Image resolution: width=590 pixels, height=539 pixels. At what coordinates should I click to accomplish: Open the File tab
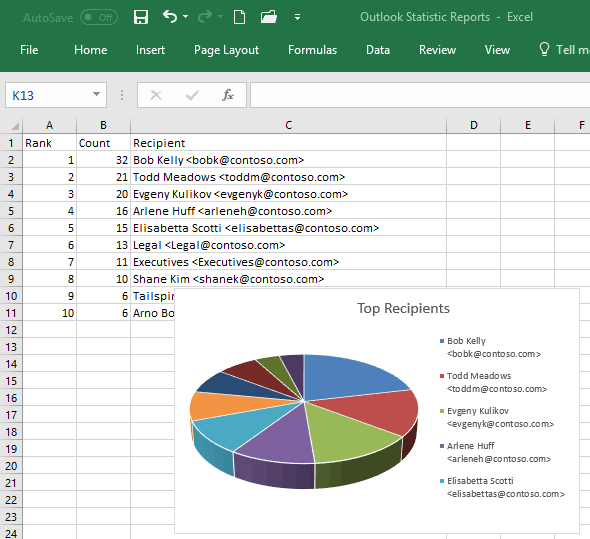coord(29,50)
